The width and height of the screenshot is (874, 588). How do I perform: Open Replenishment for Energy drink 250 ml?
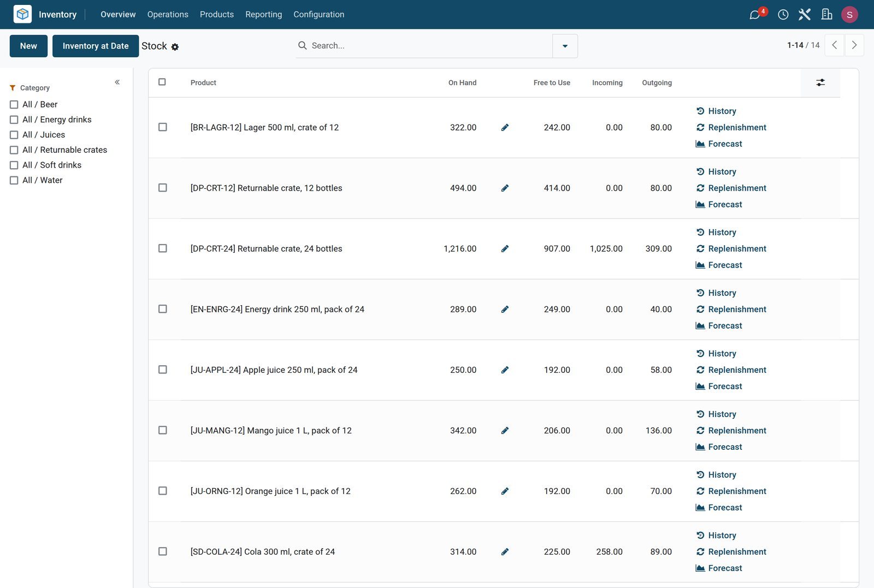(x=731, y=310)
